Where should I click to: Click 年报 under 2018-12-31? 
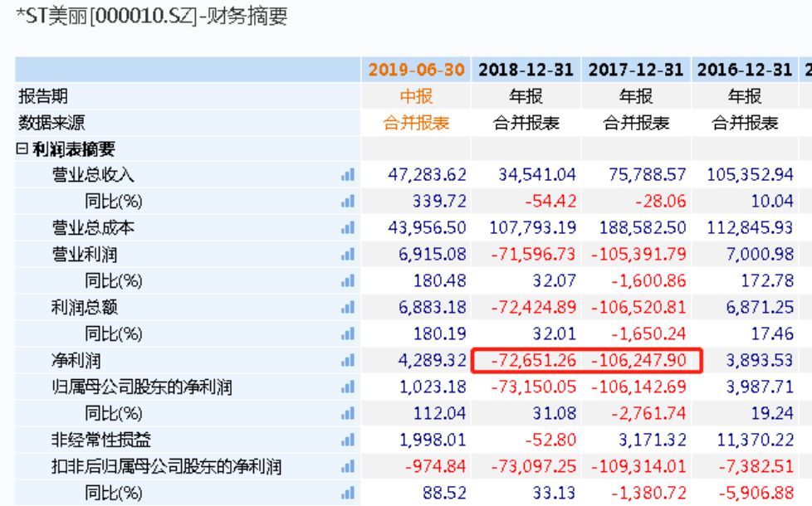coord(526,96)
